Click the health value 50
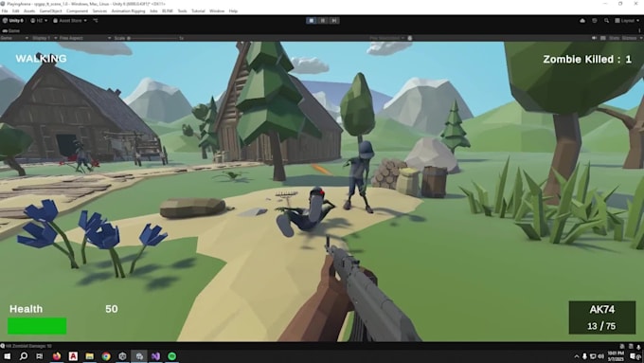The height and width of the screenshot is (363, 644). coord(112,309)
